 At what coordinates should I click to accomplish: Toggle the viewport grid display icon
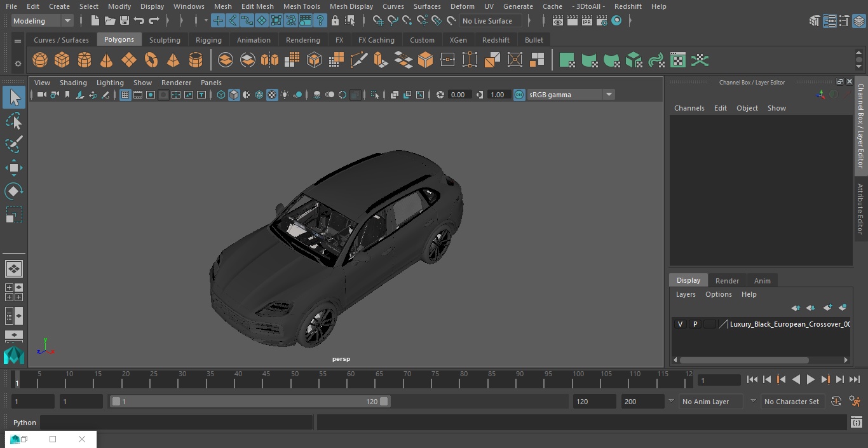[125, 95]
